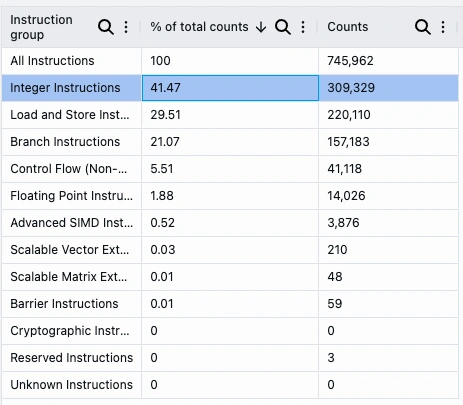Select Advanced SIMD Inst... row
This screenshot has height=405, width=463.
pos(230,223)
